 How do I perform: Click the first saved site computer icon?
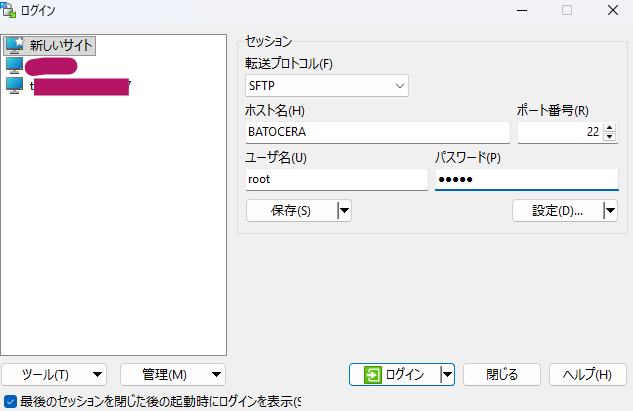pos(14,66)
